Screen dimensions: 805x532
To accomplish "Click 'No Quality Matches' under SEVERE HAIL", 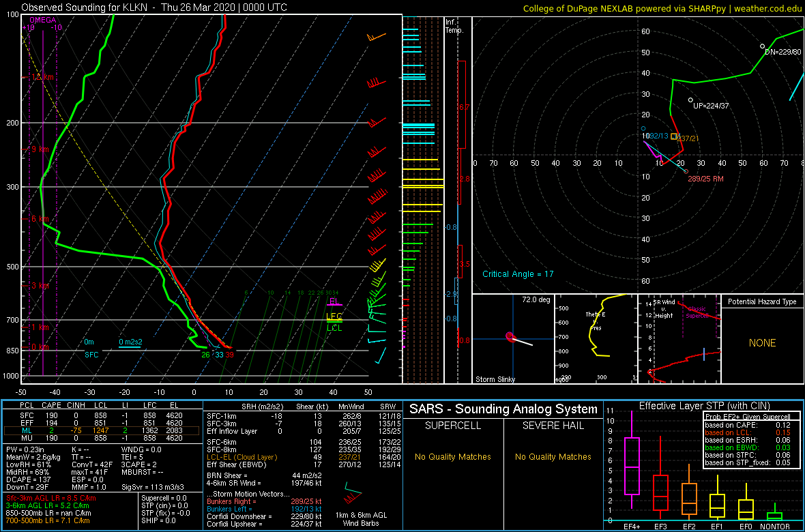I will tap(553, 456).
